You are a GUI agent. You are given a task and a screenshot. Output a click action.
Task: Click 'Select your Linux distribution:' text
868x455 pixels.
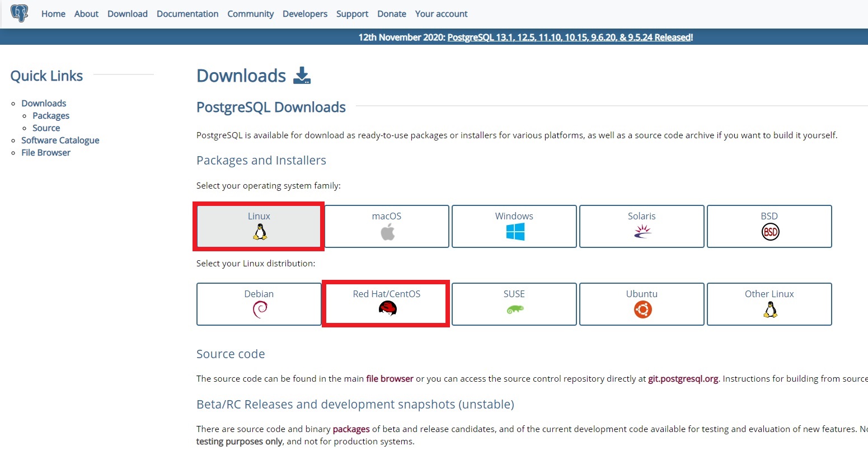tap(256, 264)
